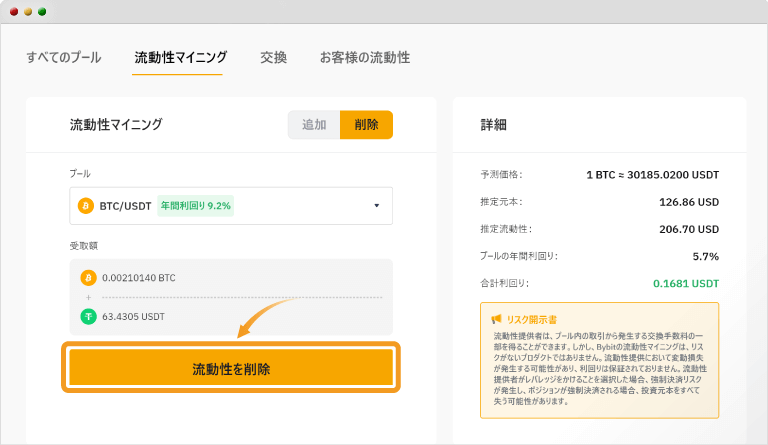The image size is (768, 445).
Task: Click the 126.86 USD principal value
Action: point(689,202)
